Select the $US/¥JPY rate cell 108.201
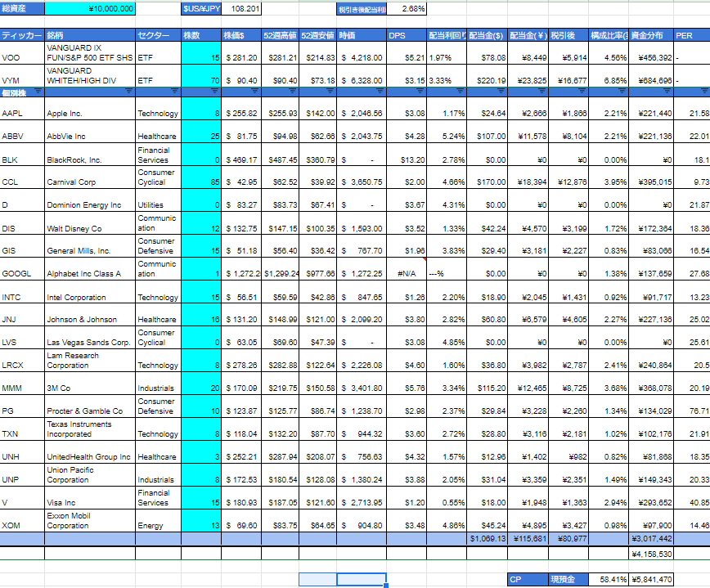This screenshot has height=588, width=710. click(x=241, y=9)
